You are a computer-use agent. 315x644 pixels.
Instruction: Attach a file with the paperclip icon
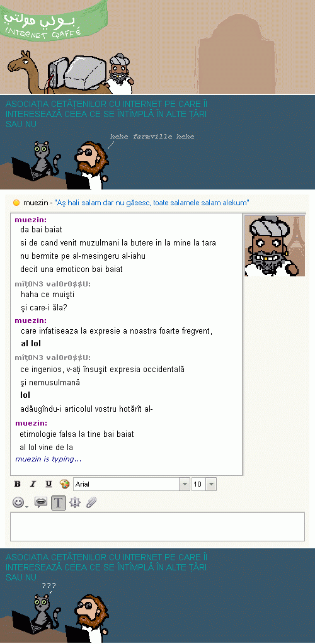(x=91, y=502)
